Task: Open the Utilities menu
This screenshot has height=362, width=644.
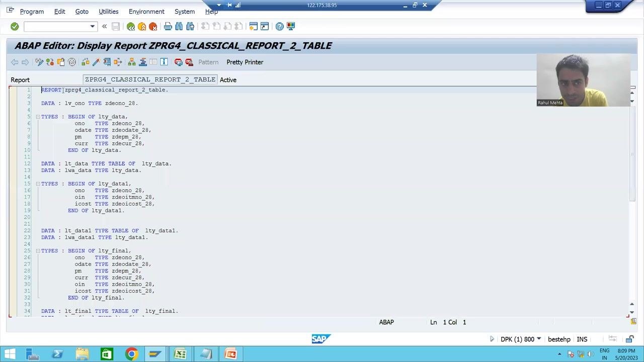Action: [x=109, y=12]
